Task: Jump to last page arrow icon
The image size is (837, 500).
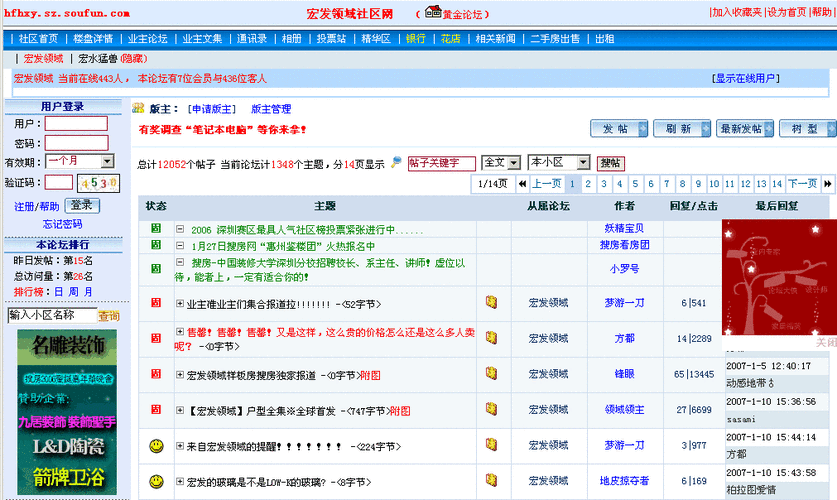Action: pyautogui.click(x=827, y=184)
